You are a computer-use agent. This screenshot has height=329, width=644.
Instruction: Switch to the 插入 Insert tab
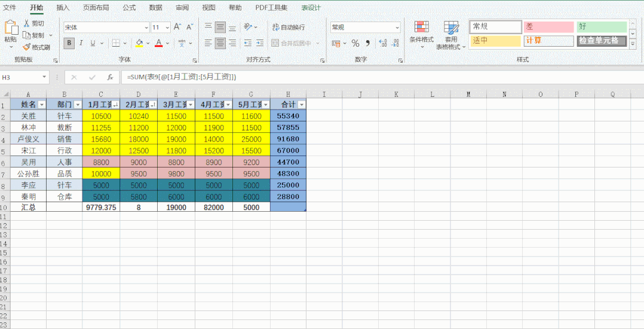click(63, 8)
